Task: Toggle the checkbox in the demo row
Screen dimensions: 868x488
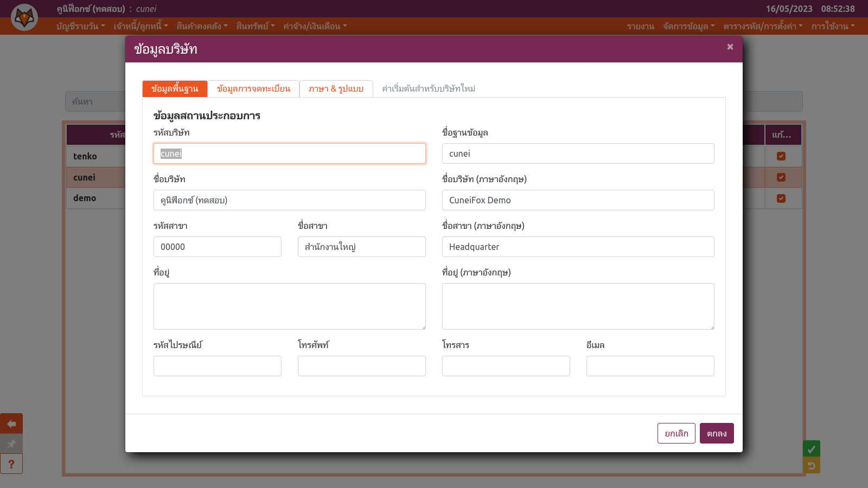Action: (x=781, y=198)
